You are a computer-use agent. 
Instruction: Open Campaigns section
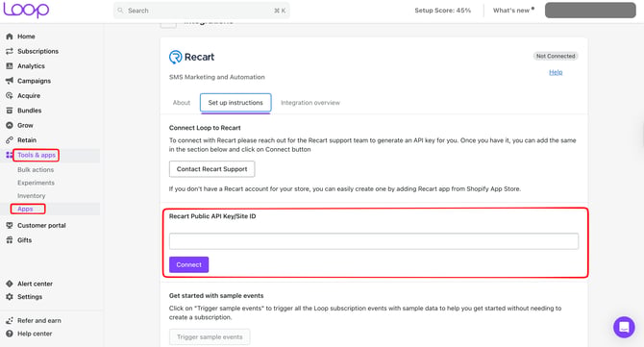click(34, 81)
